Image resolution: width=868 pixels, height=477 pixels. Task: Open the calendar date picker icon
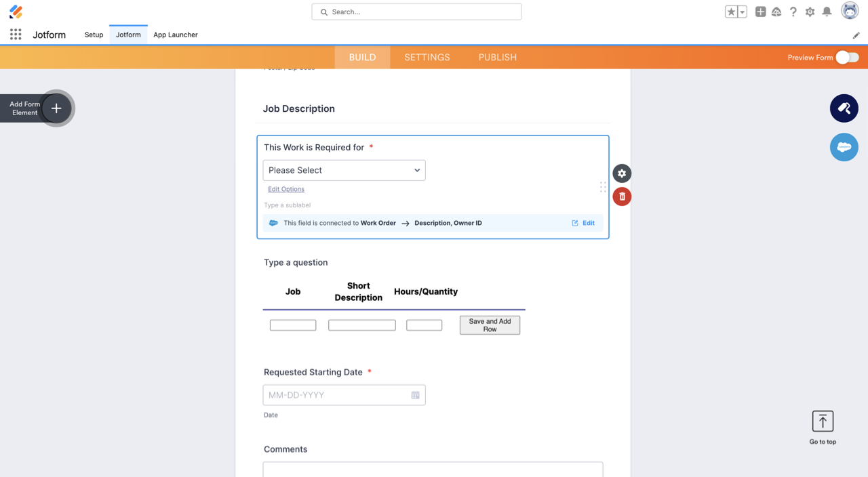[x=415, y=395]
